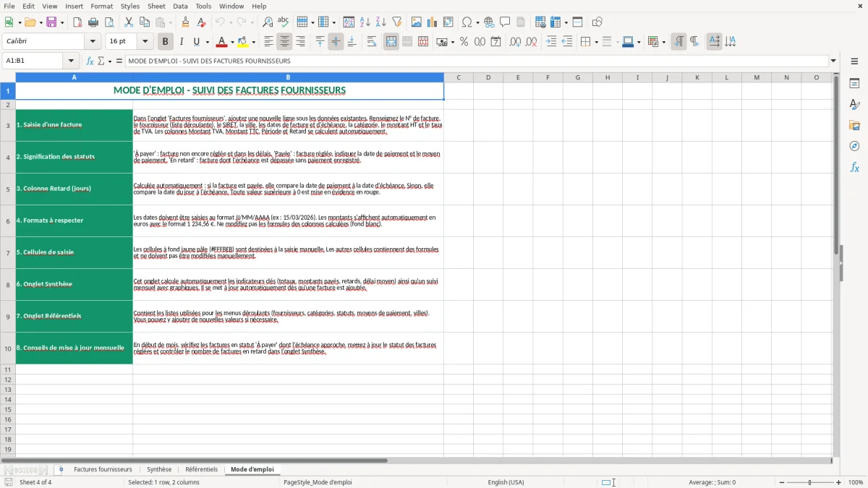Click Increase Indent icon
The image size is (868, 488).
pos(551,42)
